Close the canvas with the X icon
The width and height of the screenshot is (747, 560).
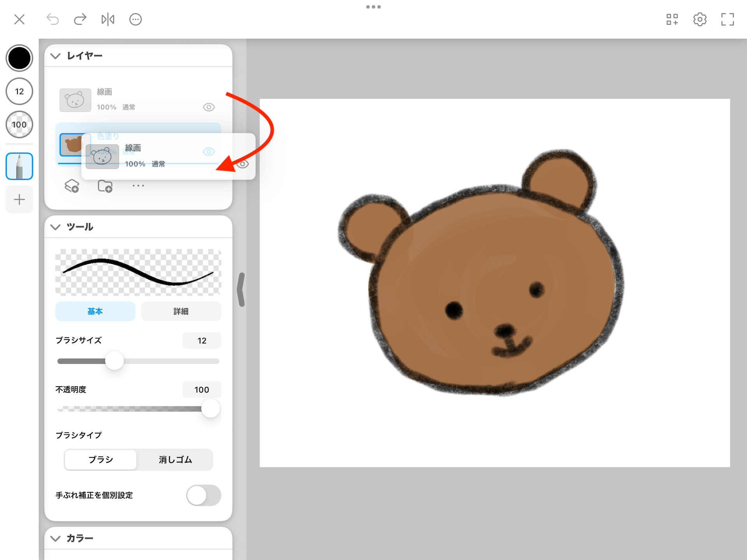pos(19,19)
